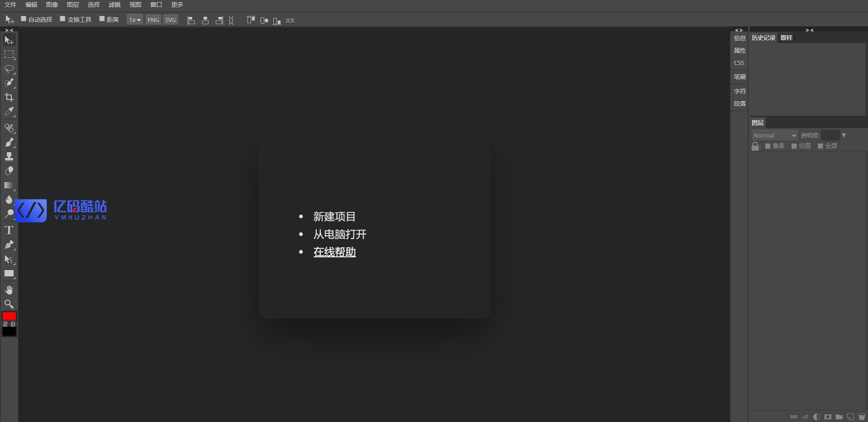Open the 图像 menu
This screenshot has height=422, width=868.
tap(52, 5)
